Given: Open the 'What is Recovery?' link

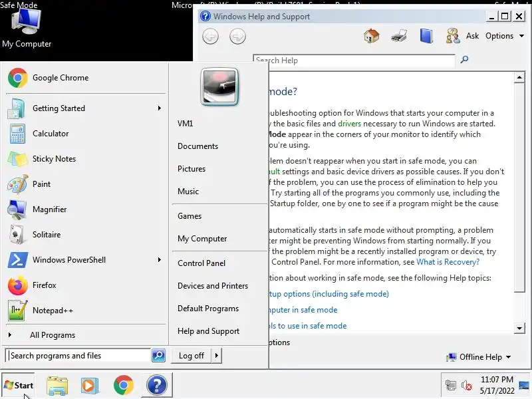Looking at the screenshot, I should click(448, 262).
